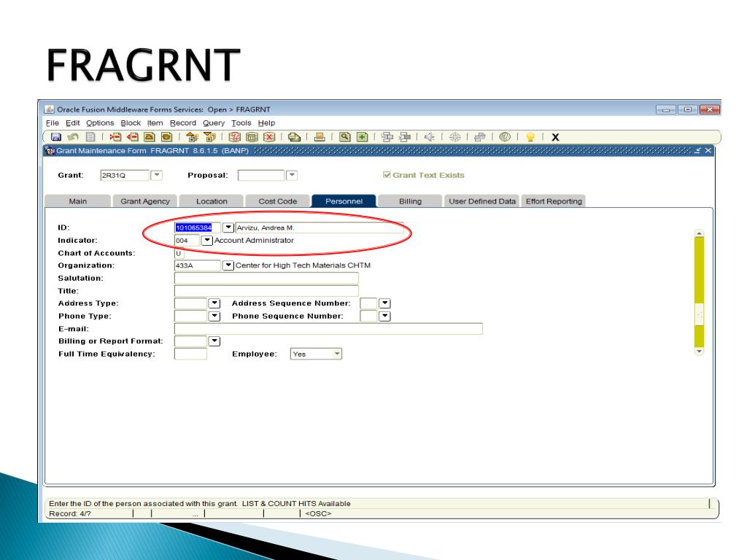Click the name text "Arvizu, Andrea M."

266,227
